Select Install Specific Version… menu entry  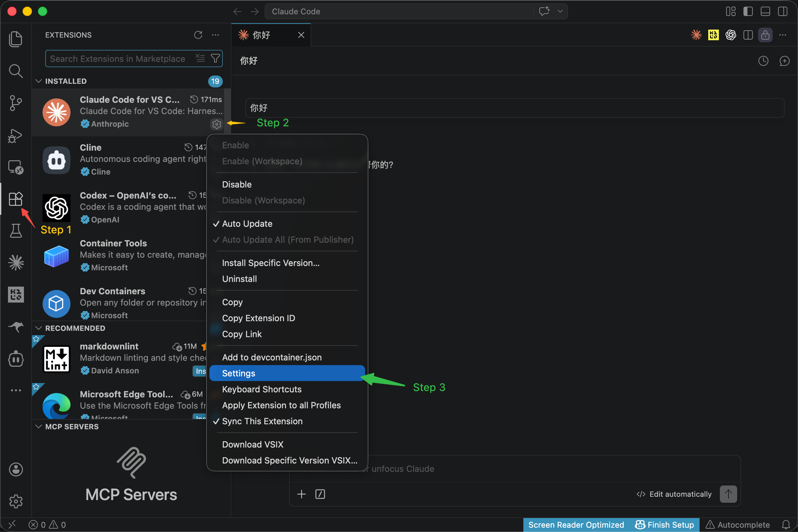pyautogui.click(x=287, y=263)
